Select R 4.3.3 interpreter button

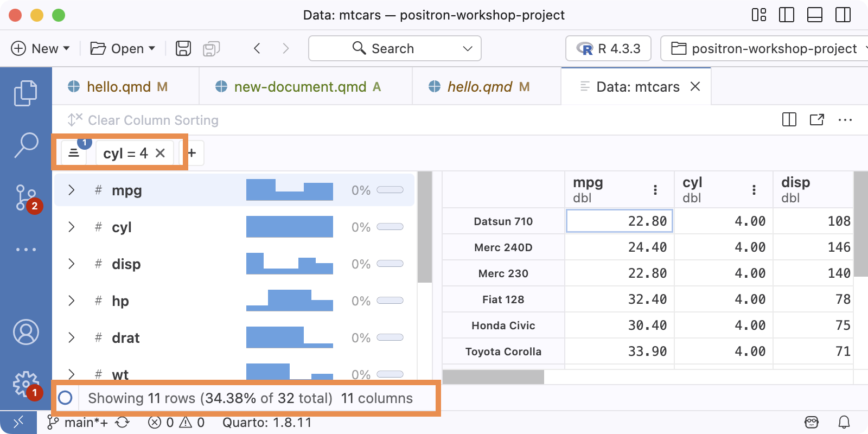(x=609, y=49)
